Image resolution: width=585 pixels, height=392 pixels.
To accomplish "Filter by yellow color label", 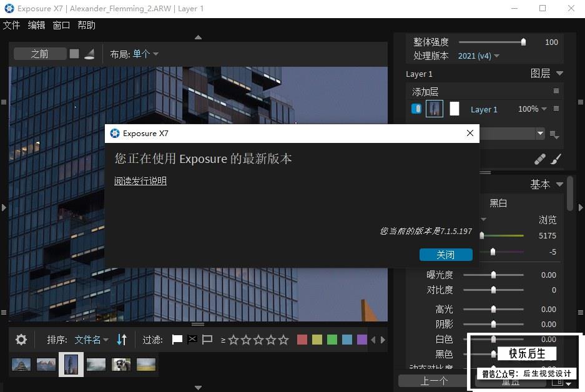I will [317, 340].
